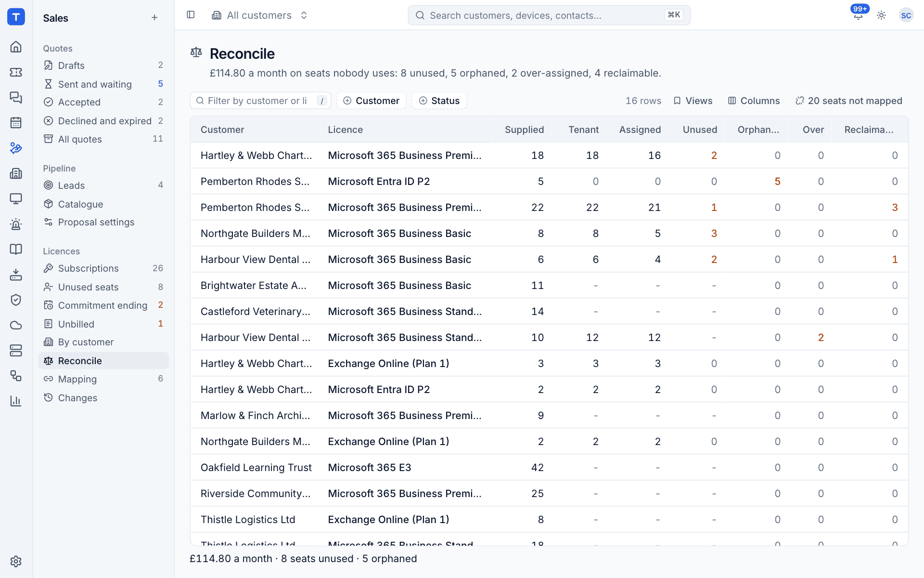
Task: Open the download tray icon in left rail
Action: tap(16, 275)
